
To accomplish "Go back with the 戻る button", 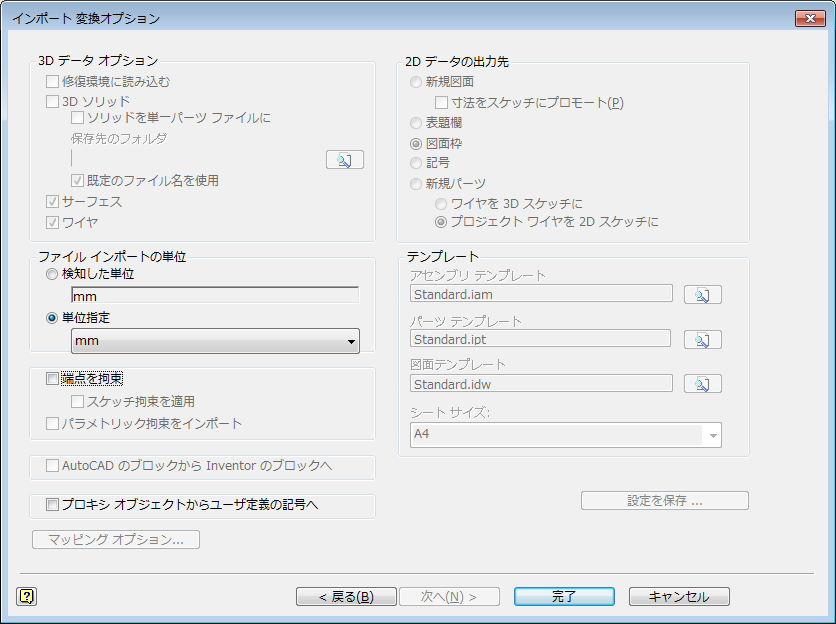I will 345,596.
